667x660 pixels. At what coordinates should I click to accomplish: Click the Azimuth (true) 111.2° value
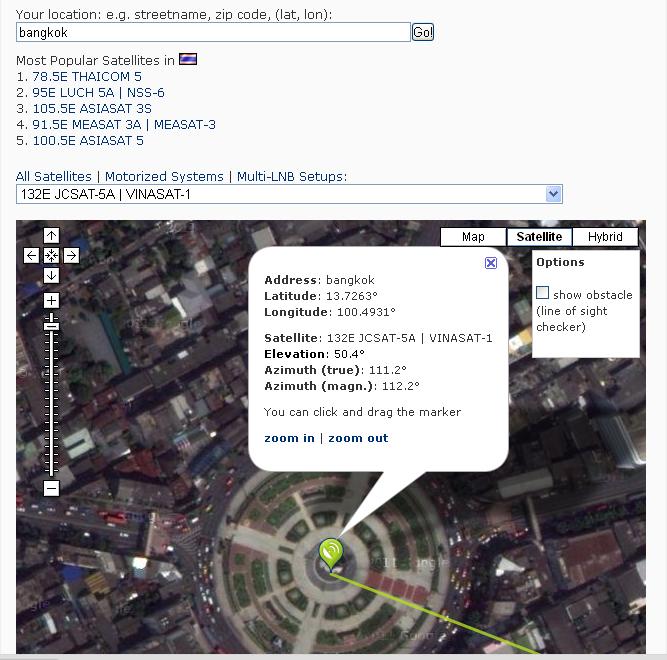pos(388,370)
